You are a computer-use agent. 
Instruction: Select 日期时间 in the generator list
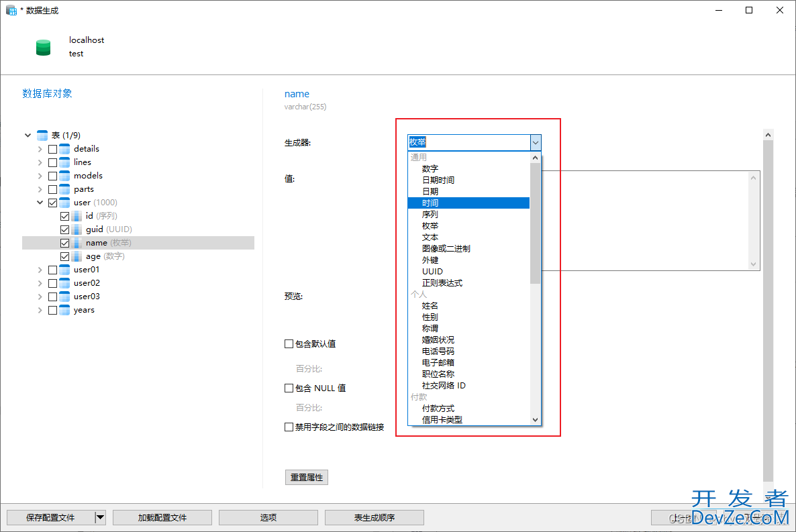pyautogui.click(x=438, y=180)
